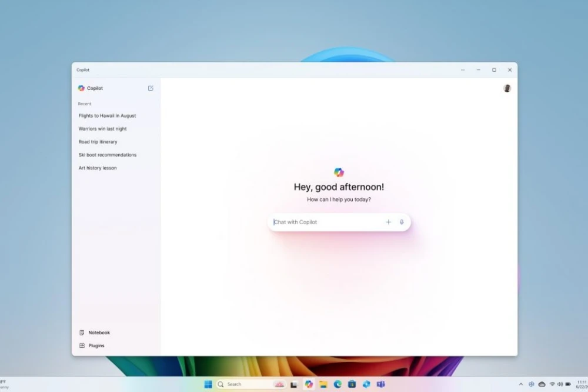The height and width of the screenshot is (392, 588).
Task: Maximize the Copilot window
Action: (495, 70)
